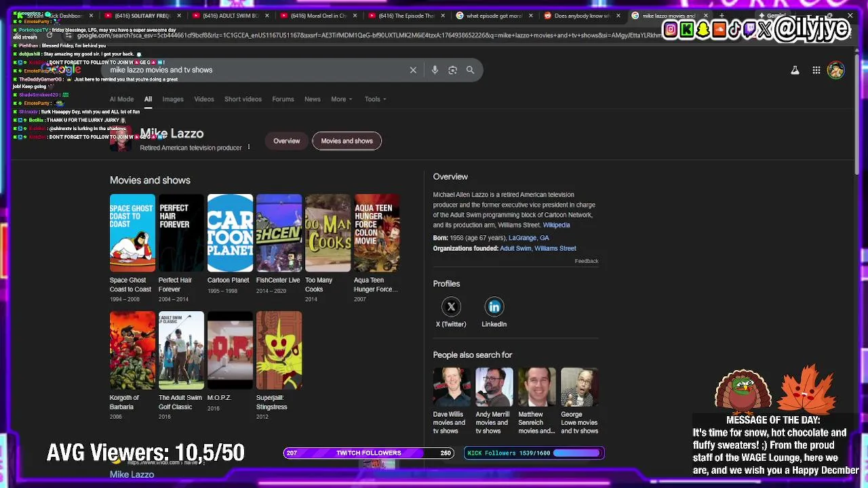Submit search with the magnifying glass icon
The width and height of the screenshot is (868, 488).
[470, 70]
